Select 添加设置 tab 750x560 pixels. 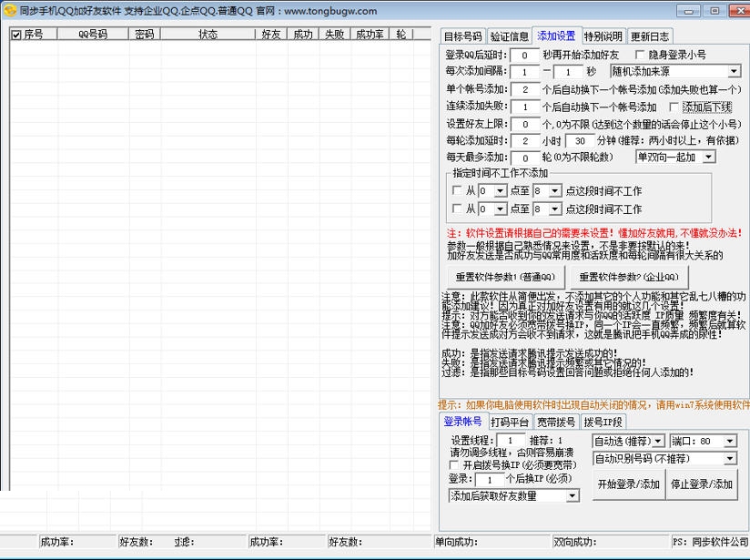click(x=556, y=36)
